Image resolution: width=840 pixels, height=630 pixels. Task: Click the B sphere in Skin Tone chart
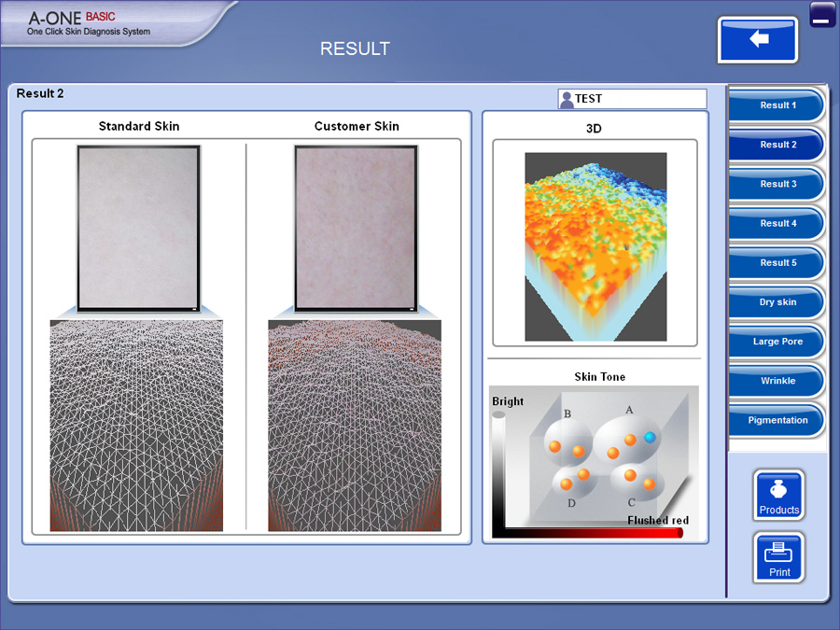(567, 441)
